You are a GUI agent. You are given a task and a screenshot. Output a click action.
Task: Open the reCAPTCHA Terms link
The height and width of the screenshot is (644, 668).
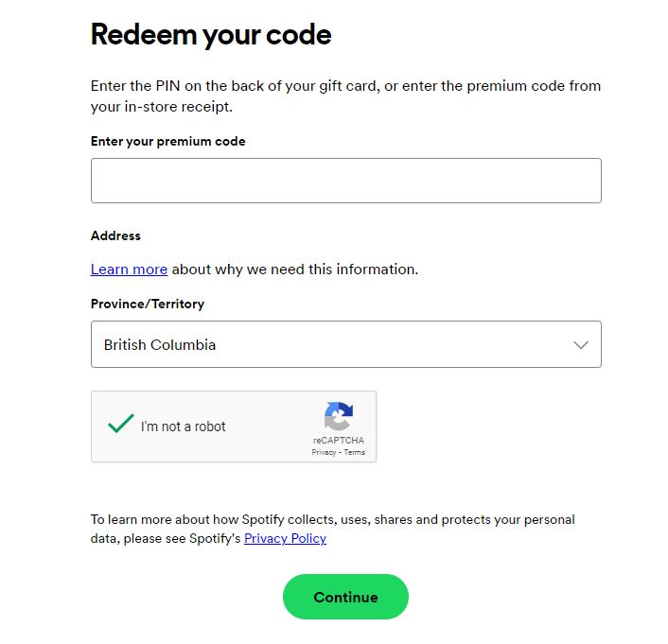click(355, 452)
